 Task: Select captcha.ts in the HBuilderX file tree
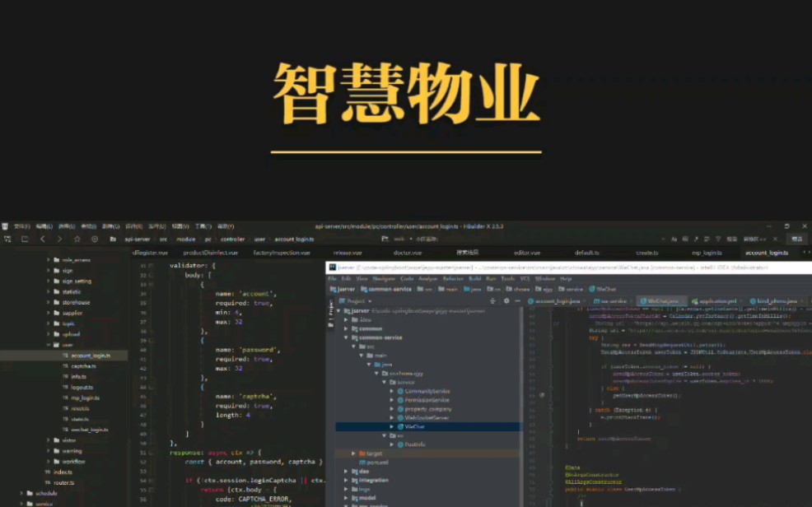(83, 366)
